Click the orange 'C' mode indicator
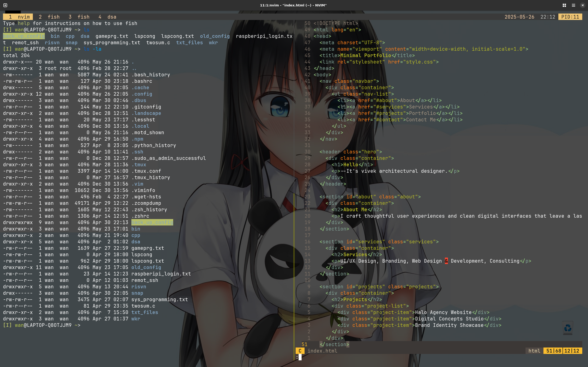The width and height of the screenshot is (588, 367). point(300,351)
